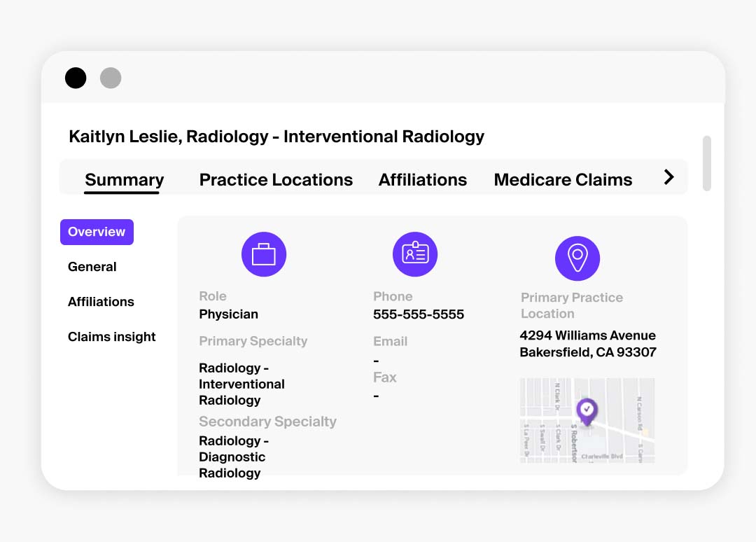
Task: Select the Affiliations tab
Action: click(x=422, y=180)
